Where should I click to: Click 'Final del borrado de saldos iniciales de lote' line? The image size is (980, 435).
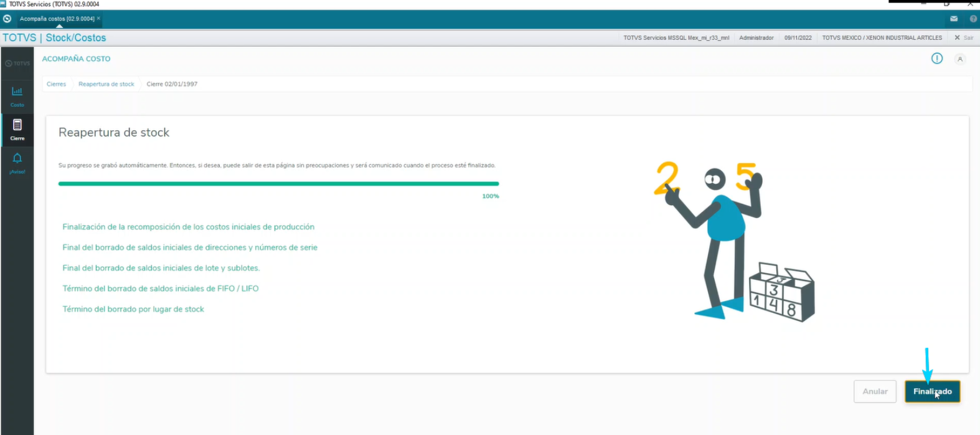click(x=161, y=268)
